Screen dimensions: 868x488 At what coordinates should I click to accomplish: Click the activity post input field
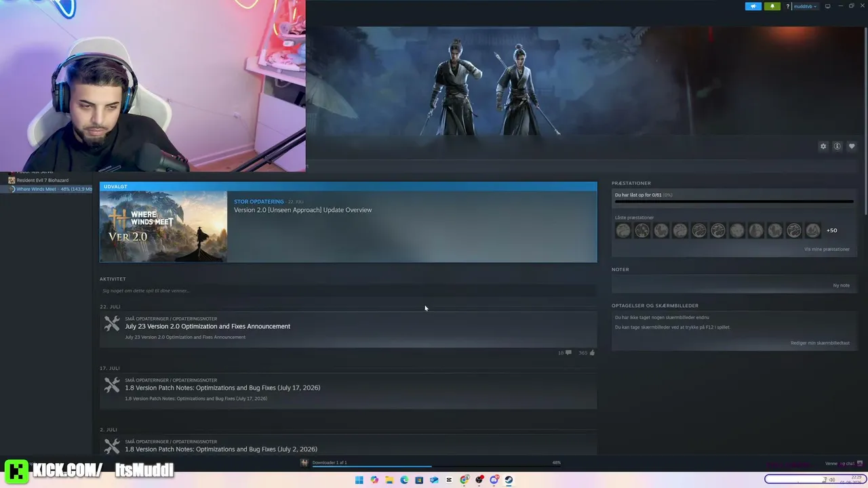(x=348, y=291)
